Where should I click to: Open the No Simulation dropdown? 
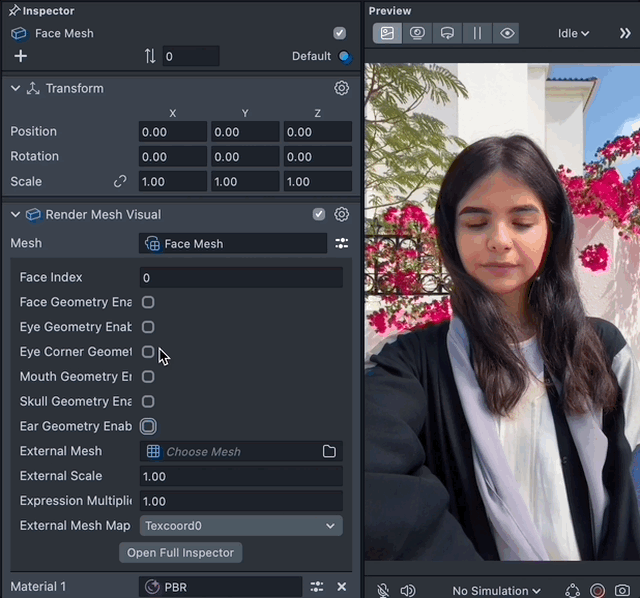[496, 591]
